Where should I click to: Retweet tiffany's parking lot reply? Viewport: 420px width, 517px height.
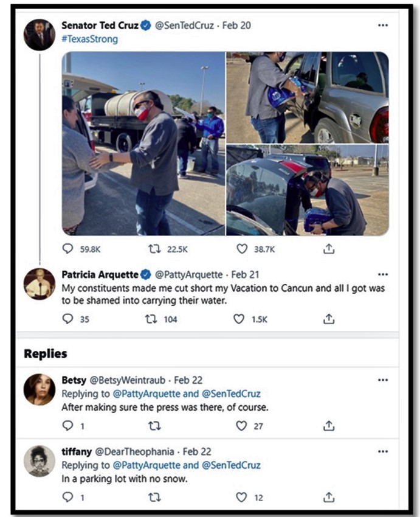tap(154, 497)
